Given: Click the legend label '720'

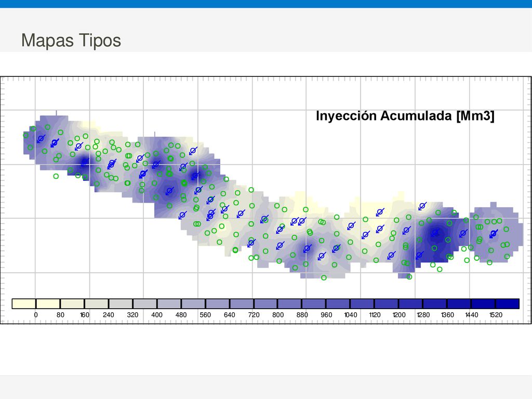Looking at the screenshot, I should pyautogui.click(x=254, y=315).
